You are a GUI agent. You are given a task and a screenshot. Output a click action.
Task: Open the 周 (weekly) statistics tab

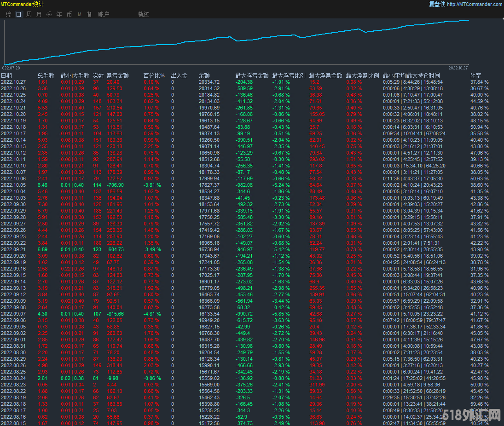click(29, 14)
